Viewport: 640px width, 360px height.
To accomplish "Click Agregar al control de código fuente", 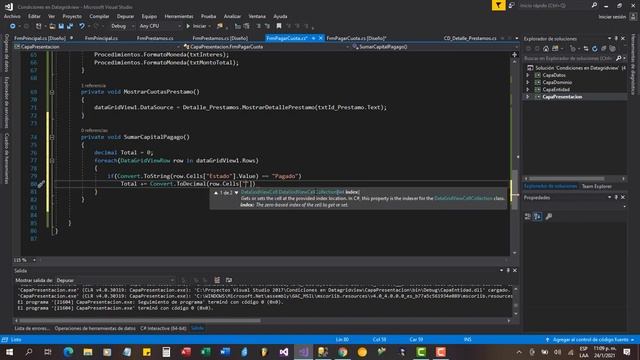I will (x=590, y=340).
